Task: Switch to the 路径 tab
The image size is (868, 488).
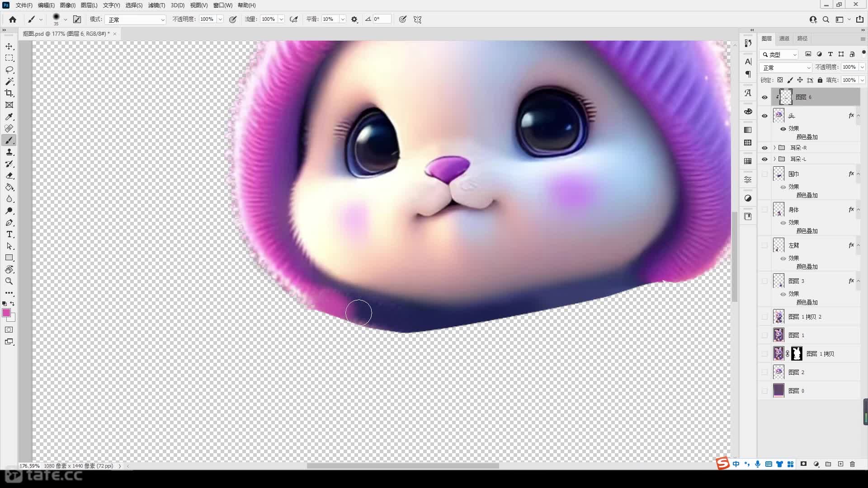Action: (802, 38)
